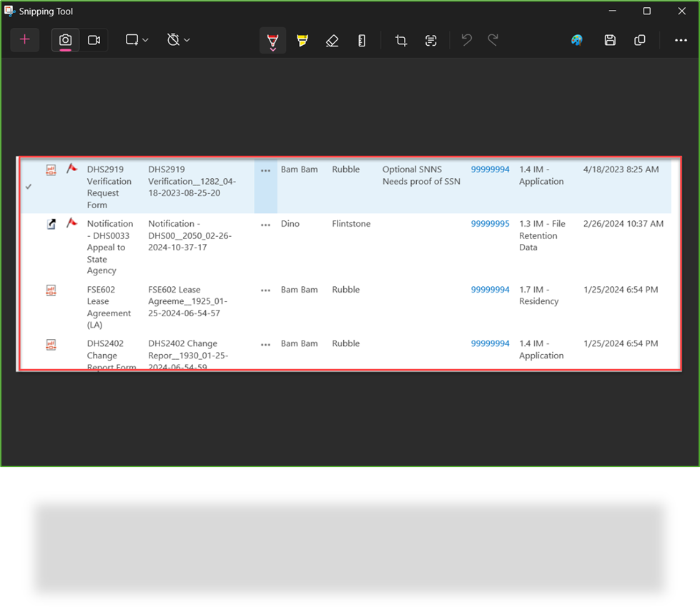Click '1.3 IM - File Retention Data' cell
700x611 pixels.
542,235
